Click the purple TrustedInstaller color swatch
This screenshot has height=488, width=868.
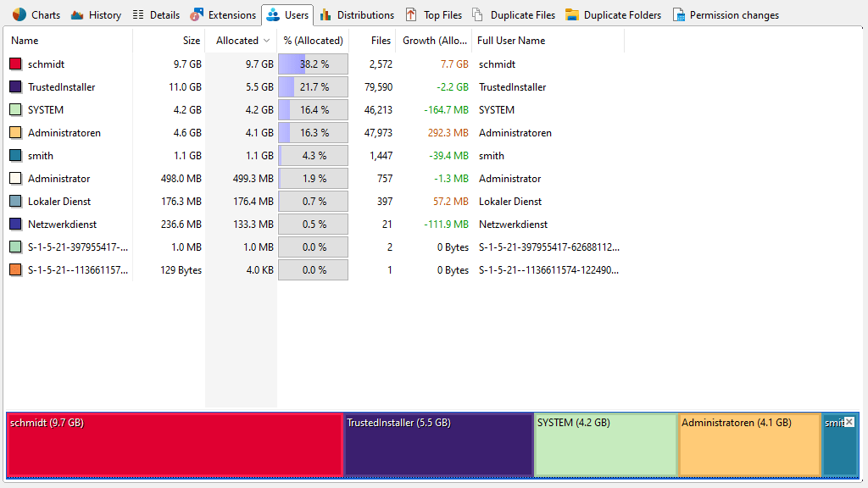coord(15,87)
